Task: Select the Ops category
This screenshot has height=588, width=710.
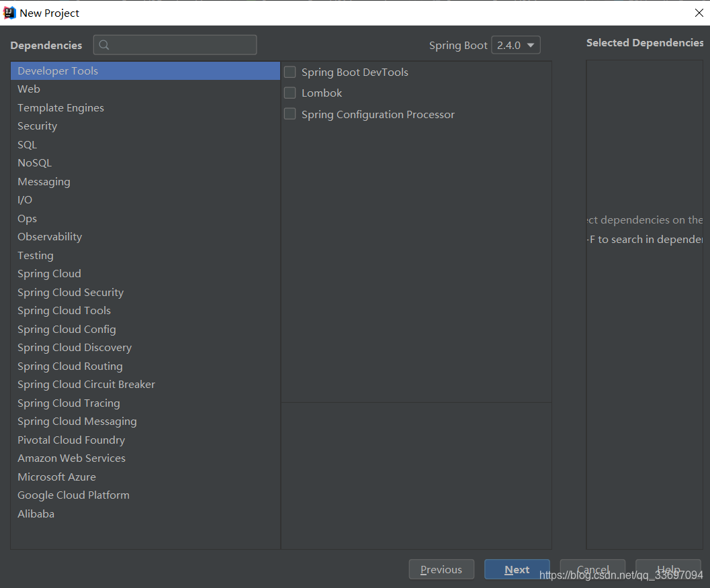Action: 145,219
